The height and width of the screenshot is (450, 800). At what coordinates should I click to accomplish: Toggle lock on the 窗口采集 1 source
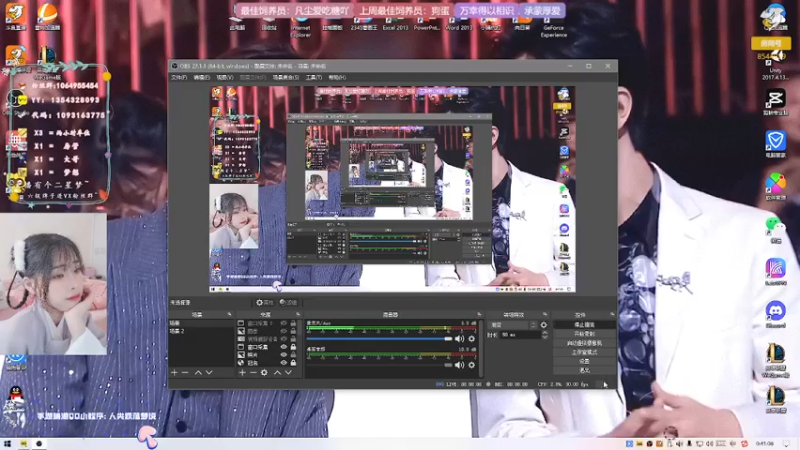(x=293, y=323)
